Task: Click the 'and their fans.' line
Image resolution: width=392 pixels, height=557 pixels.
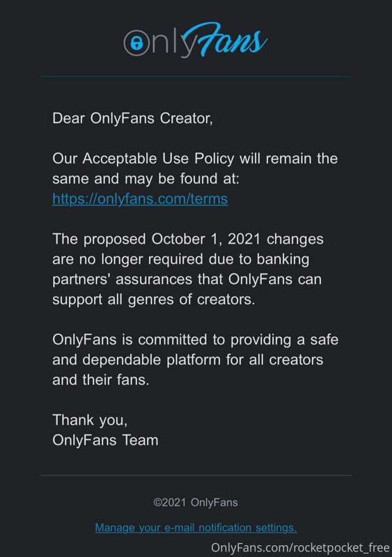Action: pos(100,379)
